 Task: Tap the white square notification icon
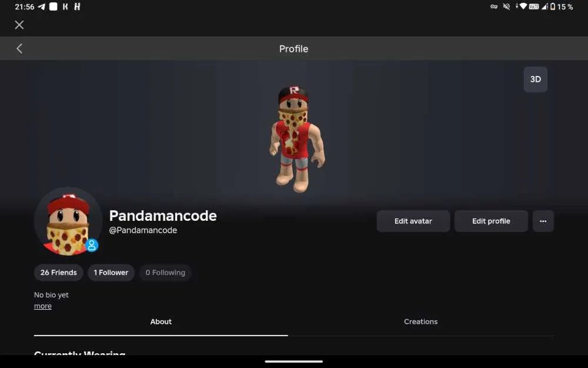coord(54,6)
